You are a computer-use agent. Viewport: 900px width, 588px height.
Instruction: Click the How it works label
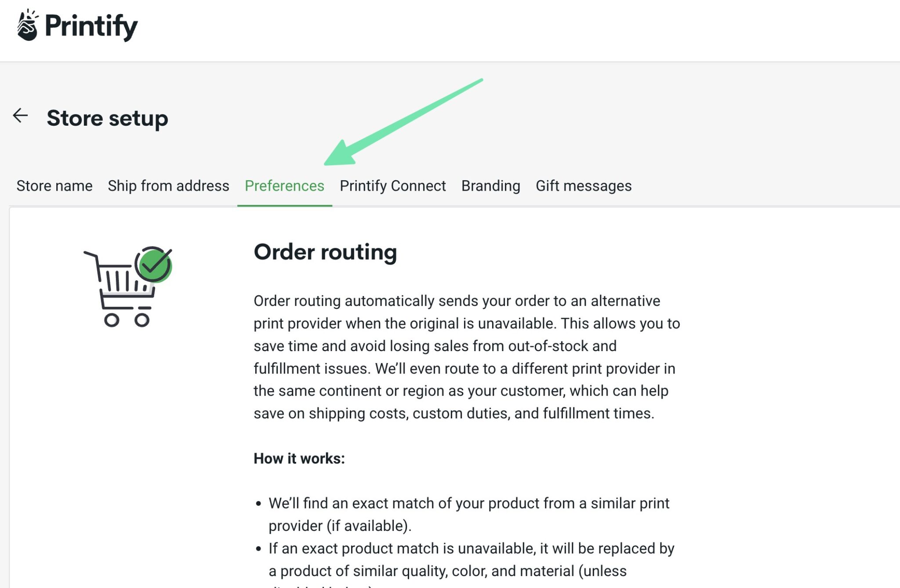point(300,458)
